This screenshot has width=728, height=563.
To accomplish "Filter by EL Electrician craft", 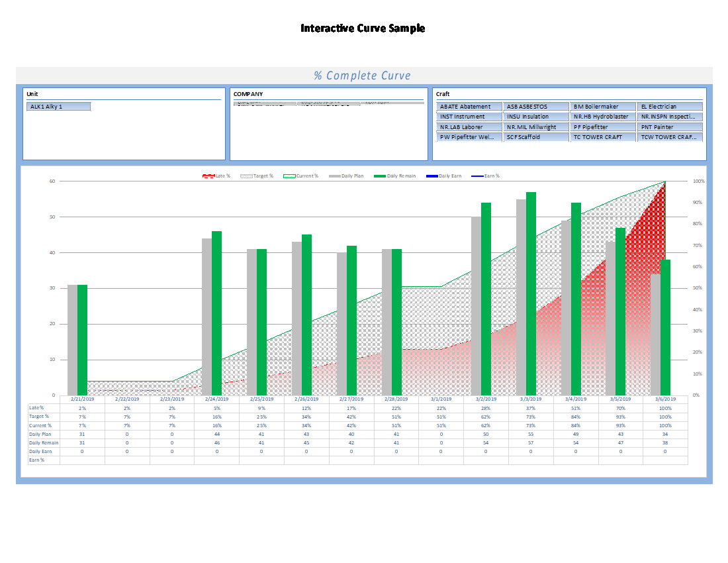I will coord(670,107).
